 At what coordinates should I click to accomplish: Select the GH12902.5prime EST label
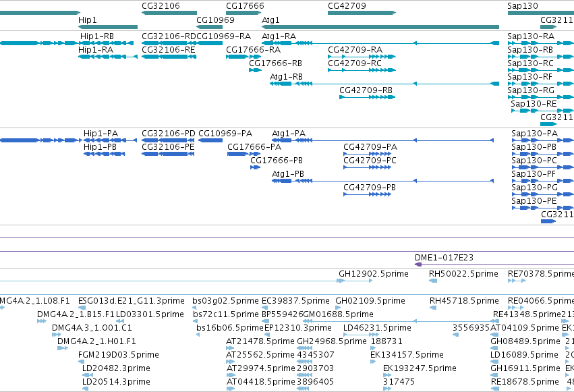point(374,274)
